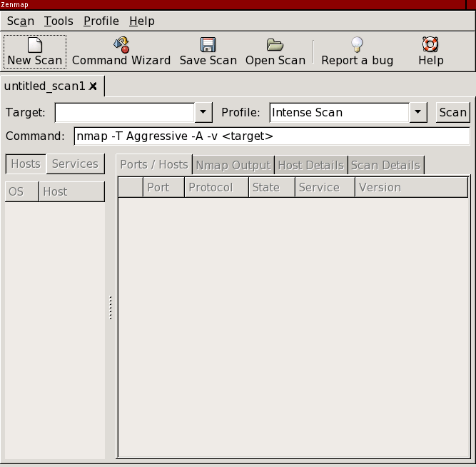Sort by Version column header
Viewport: 476px width, 467px height.
tap(411, 188)
